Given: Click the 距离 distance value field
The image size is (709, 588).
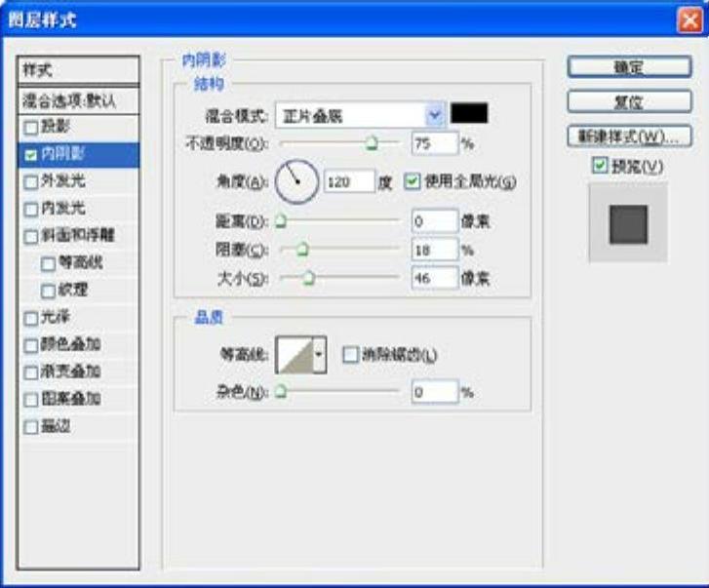Looking at the screenshot, I should coord(435,221).
